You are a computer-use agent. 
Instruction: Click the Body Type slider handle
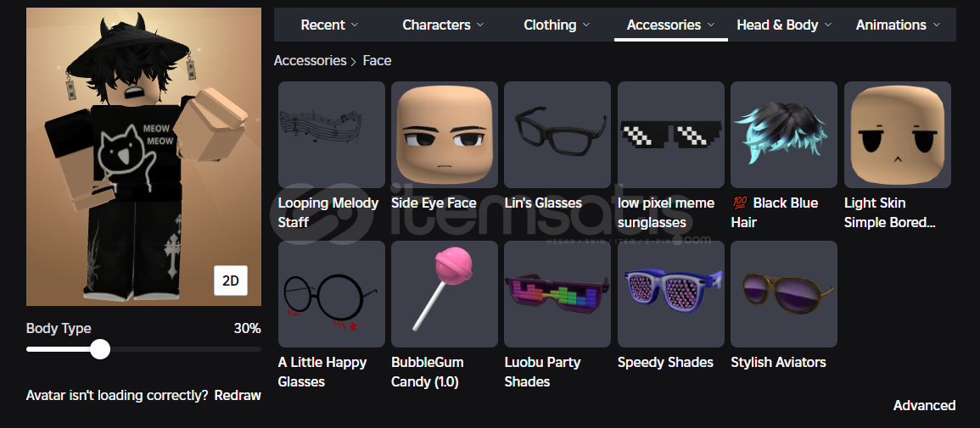(x=100, y=349)
